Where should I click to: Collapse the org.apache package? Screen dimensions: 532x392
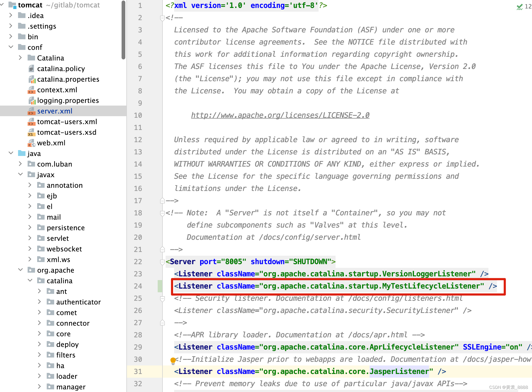click(20, 270)
